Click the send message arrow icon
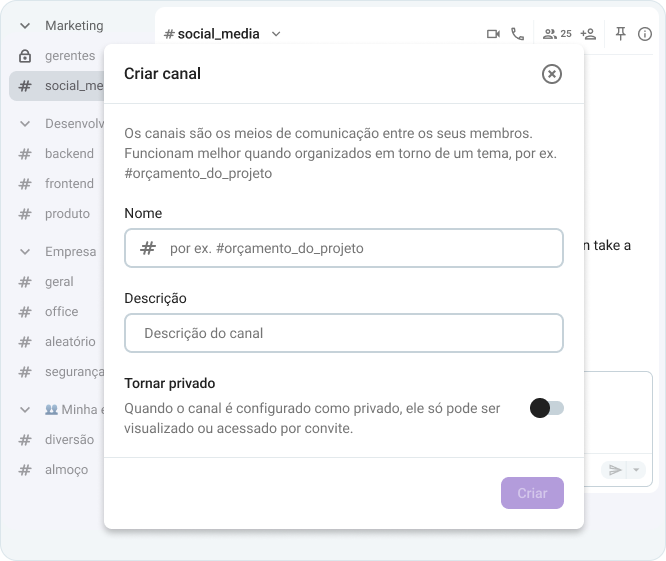This screenshot has width=666, height=561. coord(615,470)
